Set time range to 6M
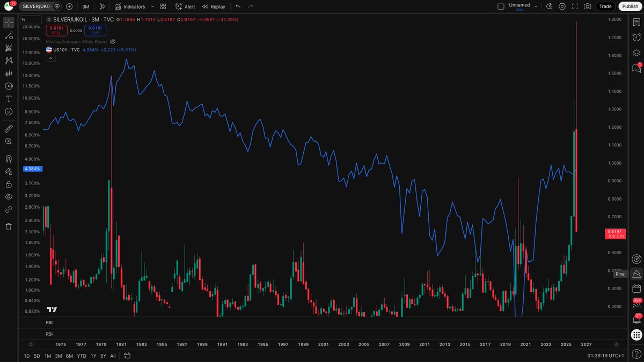644x362 pixels. click(x=70, y=356)
